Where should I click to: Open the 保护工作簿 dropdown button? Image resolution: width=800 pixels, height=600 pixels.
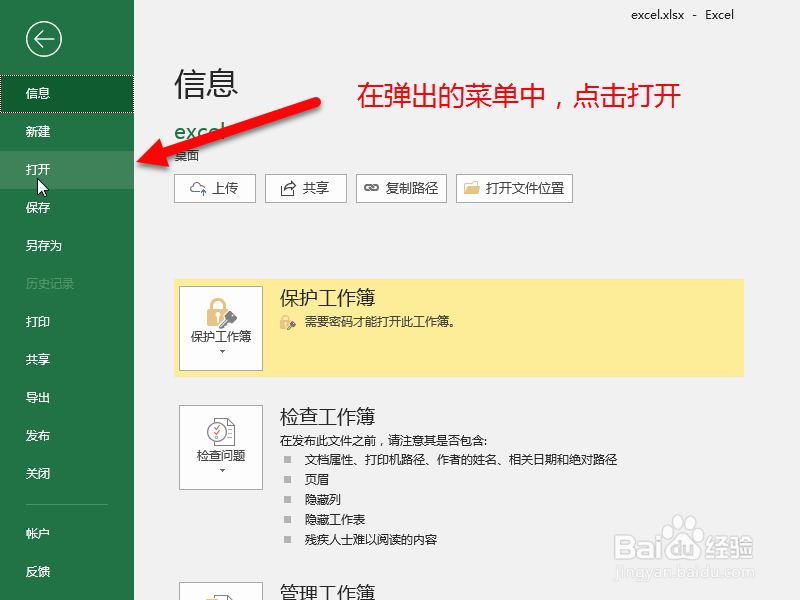221,329
